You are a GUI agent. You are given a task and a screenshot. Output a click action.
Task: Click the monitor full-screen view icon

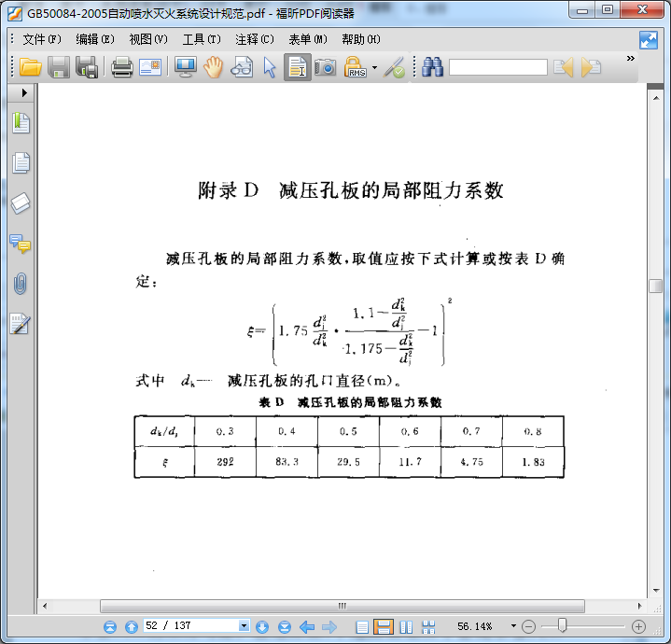[186, 67]
